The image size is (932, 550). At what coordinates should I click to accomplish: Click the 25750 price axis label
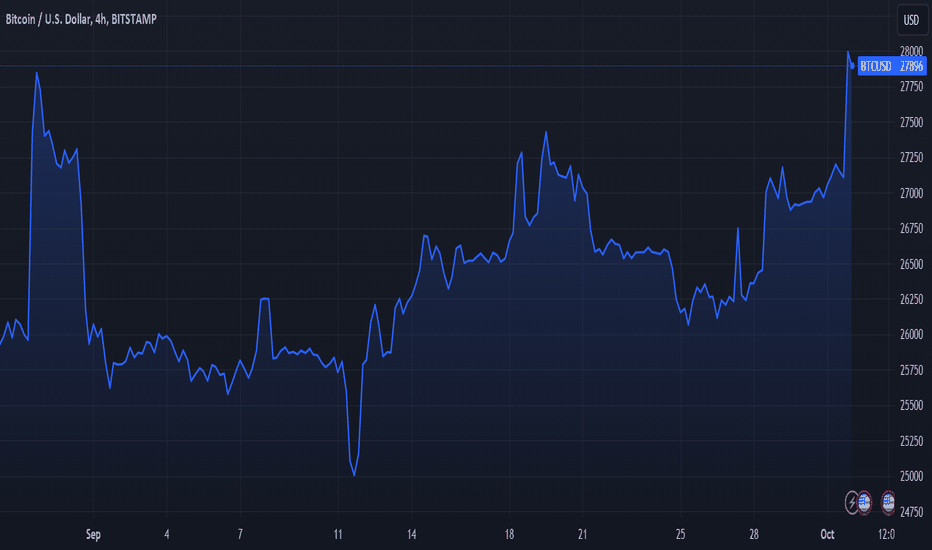pos(911,370)
